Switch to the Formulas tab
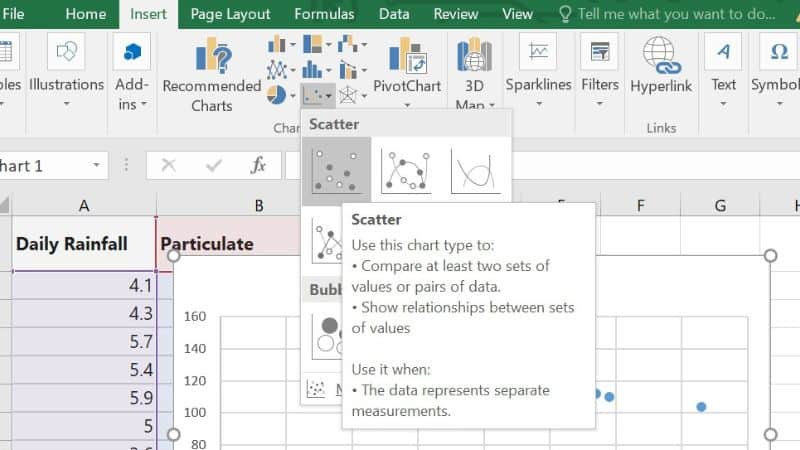Screen dimensions: 800x450 [x=324, y=14]
